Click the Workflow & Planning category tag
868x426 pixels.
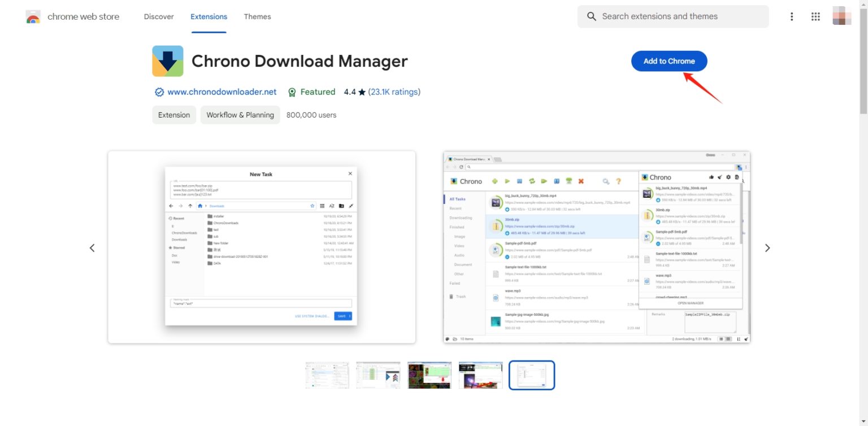tap(240, 115)
